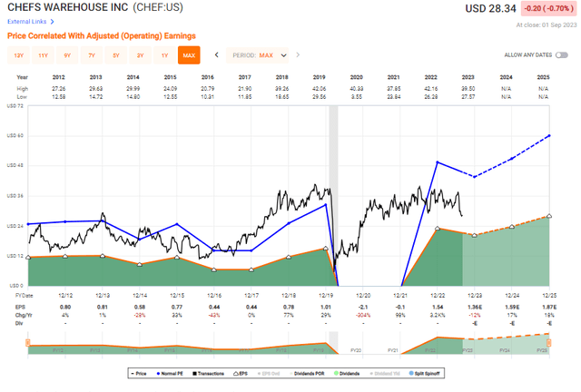Click the 2012 year column header
This screenshot has width=581, height=392.
[58, 77]
